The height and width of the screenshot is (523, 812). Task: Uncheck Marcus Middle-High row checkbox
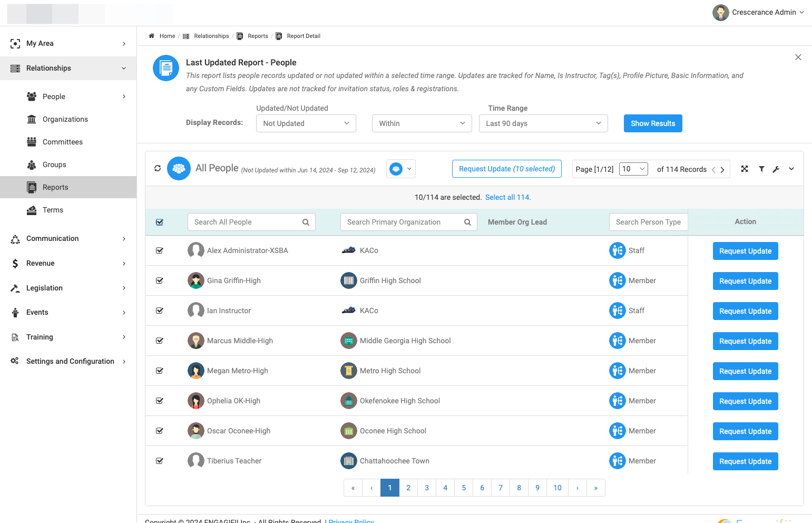pos(160,341)
